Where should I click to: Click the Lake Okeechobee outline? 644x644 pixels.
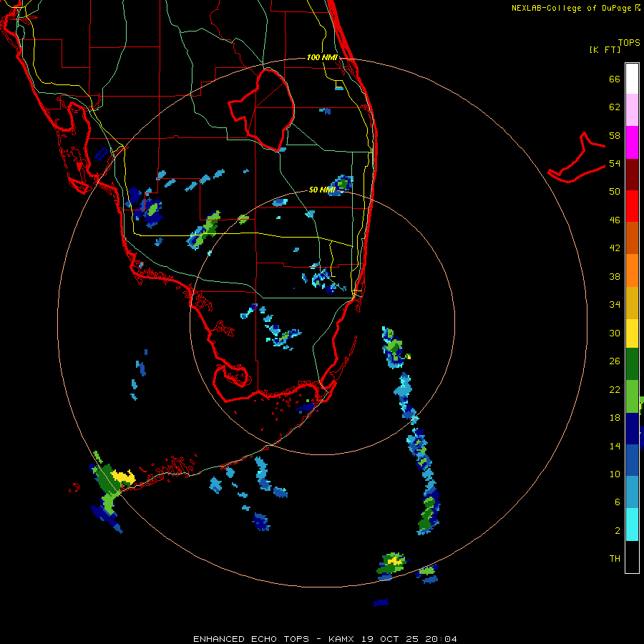[x=261, y=109]
